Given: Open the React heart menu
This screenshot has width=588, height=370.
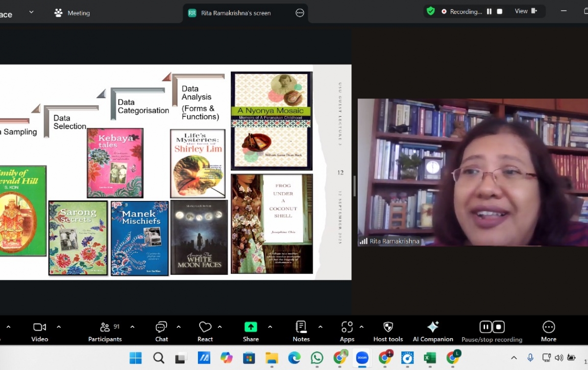Looking at the screenshot, I should coord(205,331).
